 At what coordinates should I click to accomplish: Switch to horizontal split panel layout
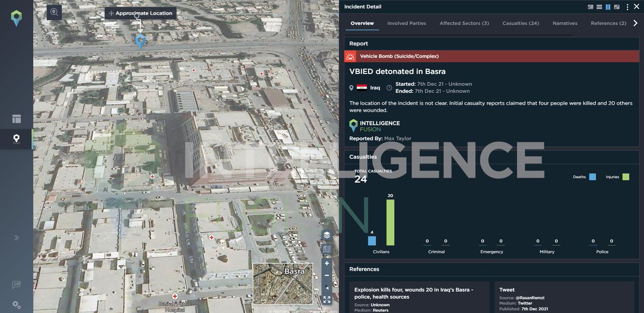tap(599, 7)
